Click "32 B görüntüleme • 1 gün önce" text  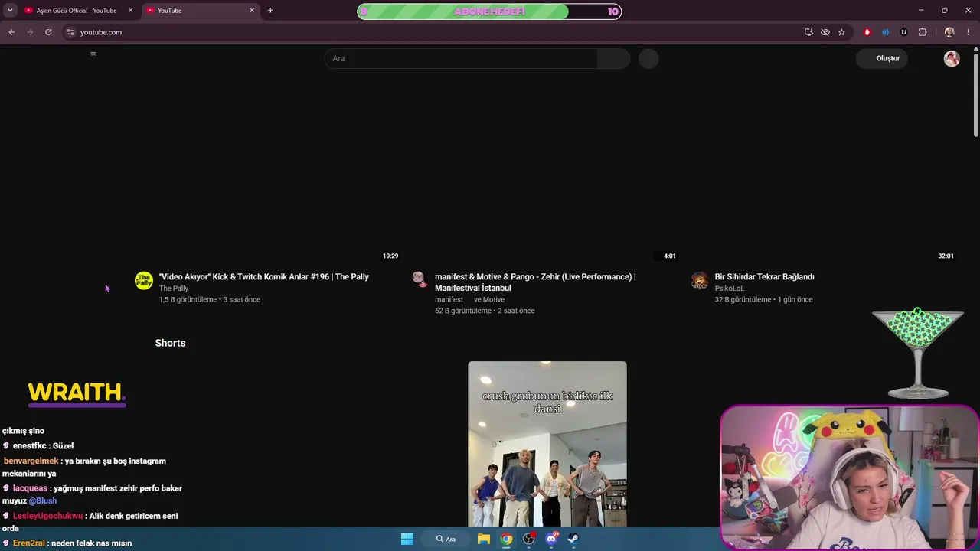(x=763, y=300)
